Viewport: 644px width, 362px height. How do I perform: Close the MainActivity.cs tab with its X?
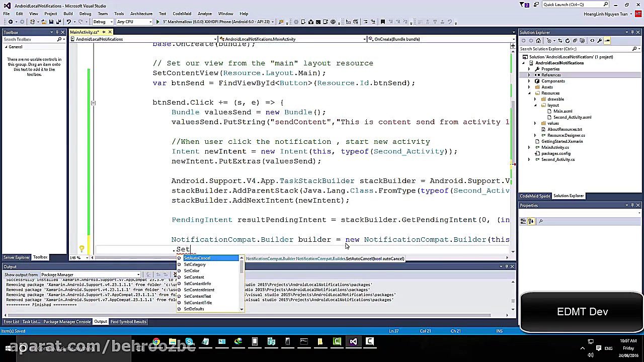(110, 32)
